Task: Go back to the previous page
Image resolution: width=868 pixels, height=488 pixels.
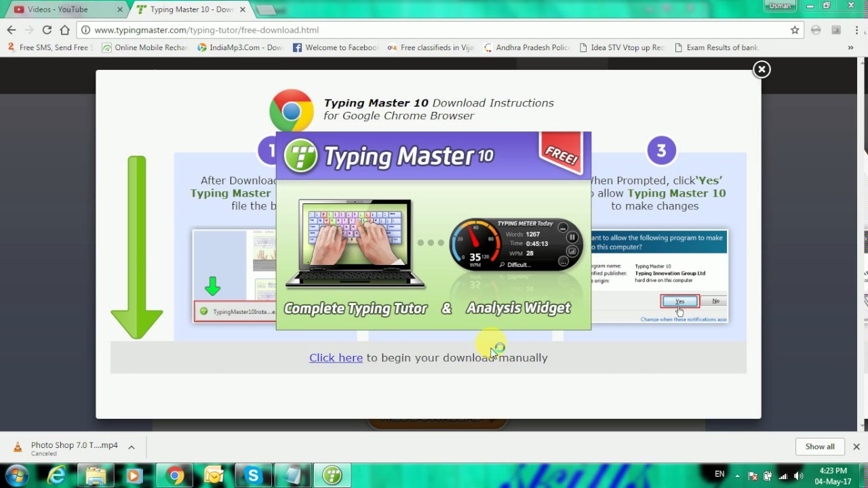Action: coord(12,30)
